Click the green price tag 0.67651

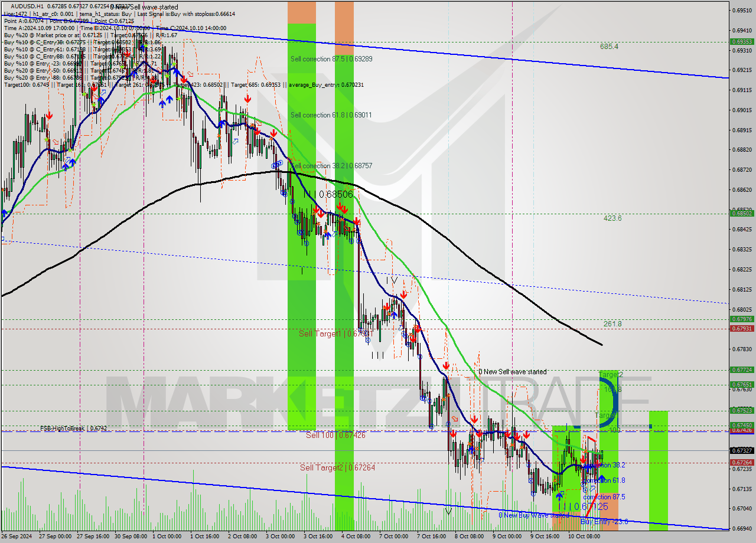(741, 384)
